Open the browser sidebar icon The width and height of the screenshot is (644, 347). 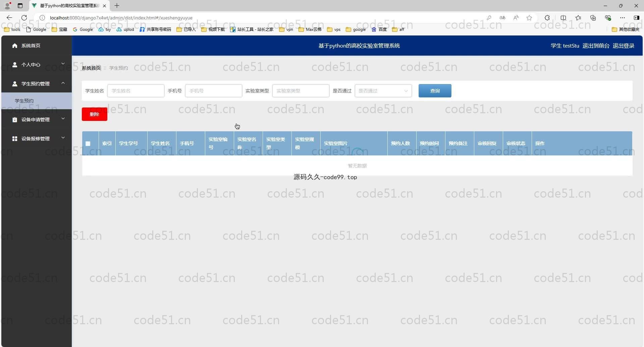636,18
